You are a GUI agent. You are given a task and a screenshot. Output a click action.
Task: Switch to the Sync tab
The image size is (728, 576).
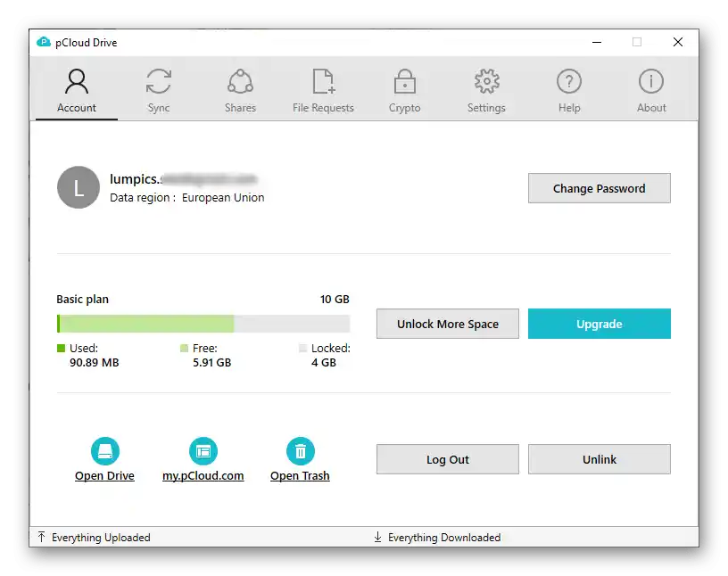158,91
